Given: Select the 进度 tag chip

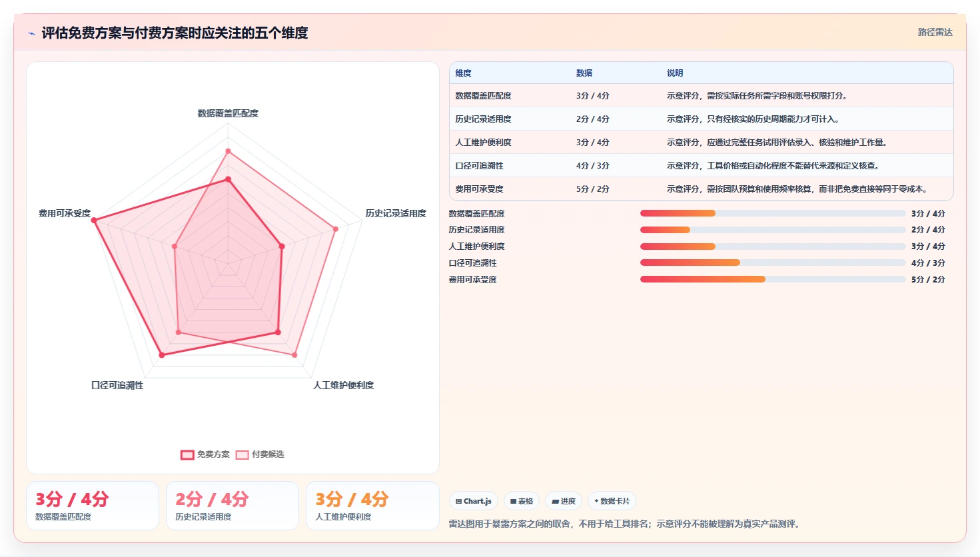Looking at the screenshot, I should pyautogui.click(x=564, y=501).
